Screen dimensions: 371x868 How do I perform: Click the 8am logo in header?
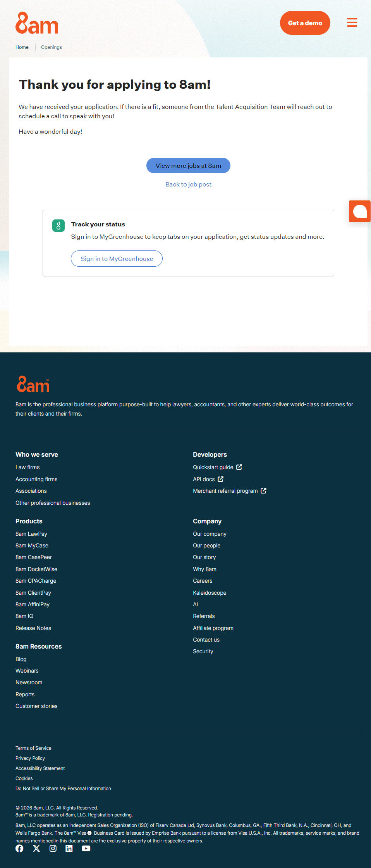click(37, 23)
